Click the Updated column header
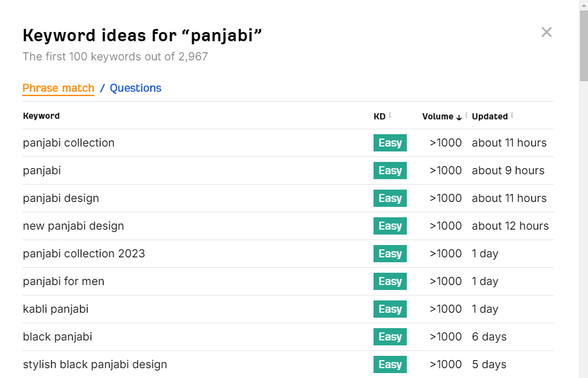The width and height of the screenshot is (588, 378). pos(489,116)
